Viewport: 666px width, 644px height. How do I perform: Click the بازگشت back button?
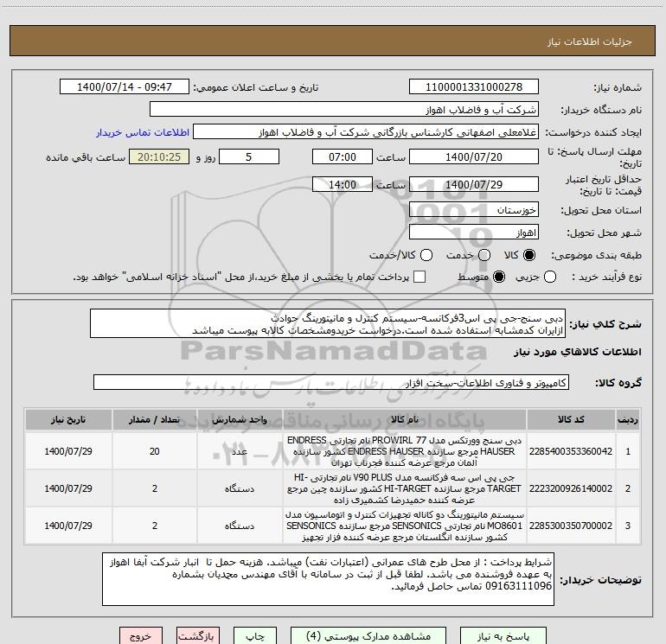point(198,636)
